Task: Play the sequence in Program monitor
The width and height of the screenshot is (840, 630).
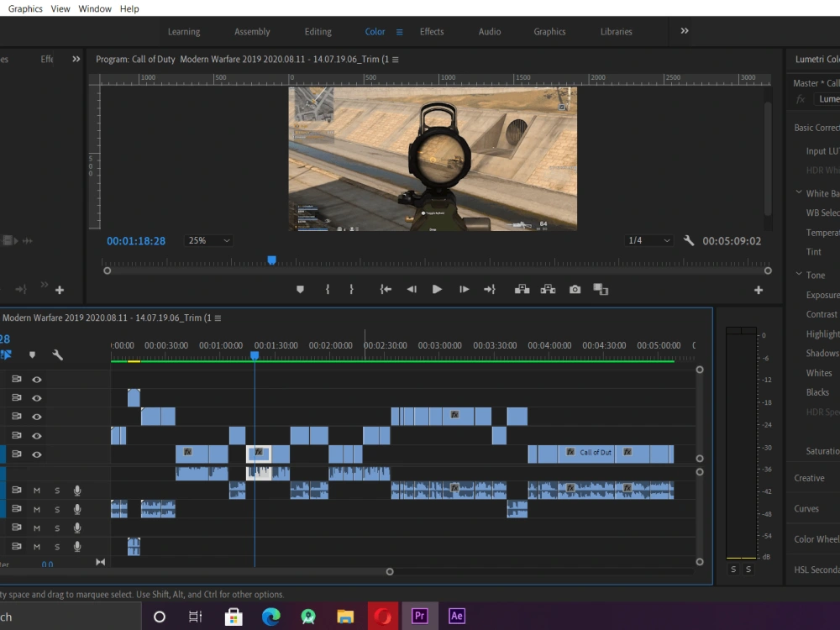Action: tap(437, 290)
